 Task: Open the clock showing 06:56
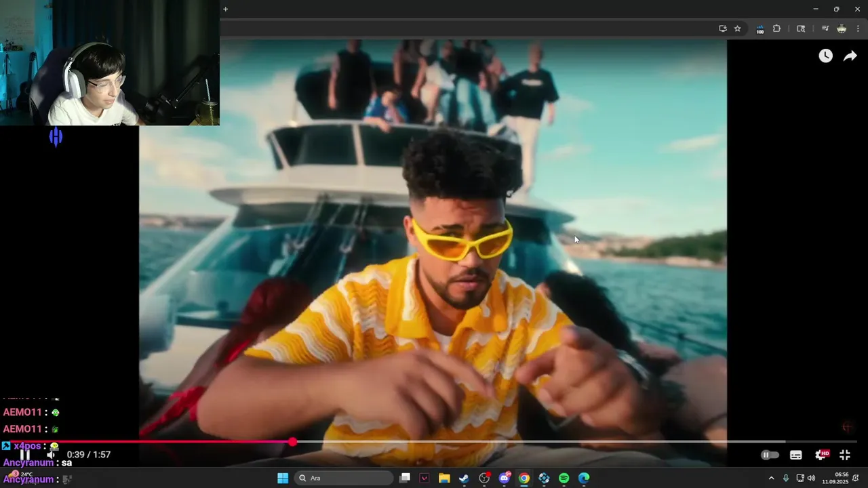point(835,478)
